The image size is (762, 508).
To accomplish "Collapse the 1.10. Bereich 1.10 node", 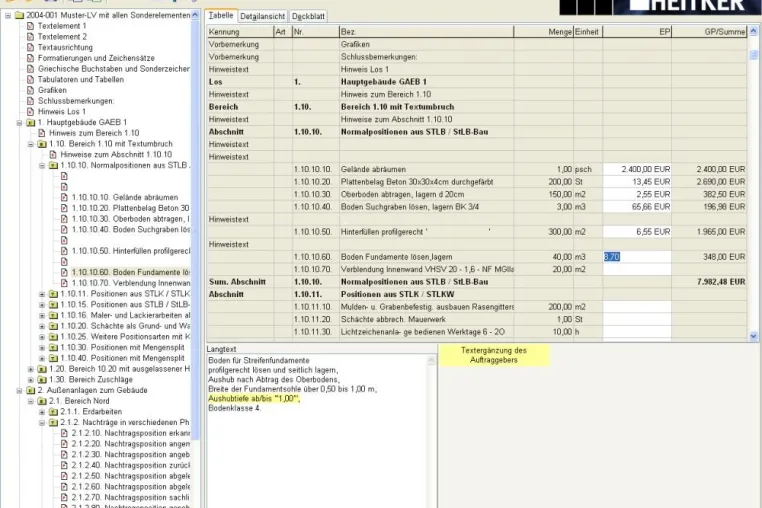I will point(31,144).
